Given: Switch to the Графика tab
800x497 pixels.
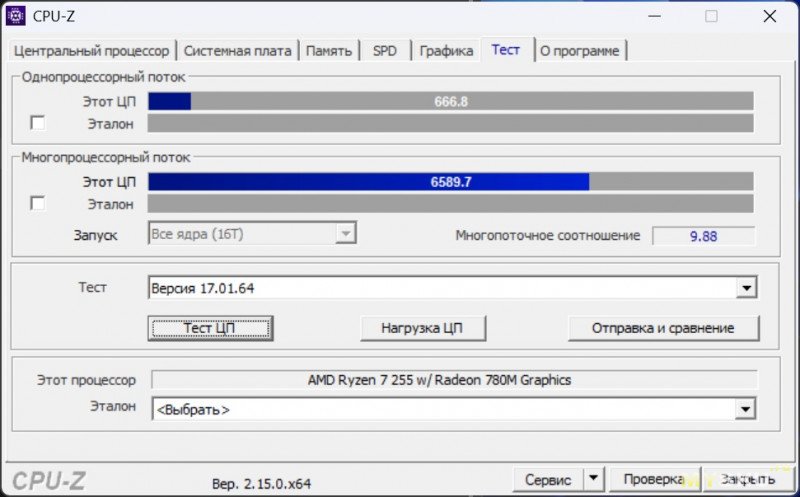Looking at the screenshot, I should click(x=446, y=51).
